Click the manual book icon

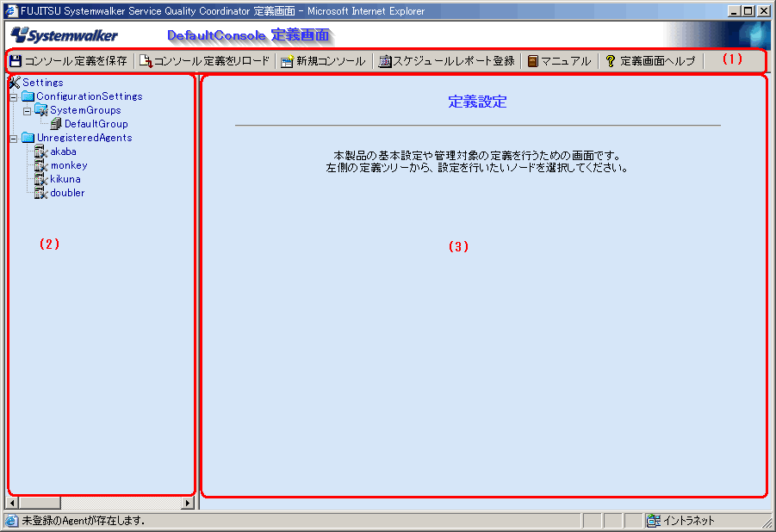(532, 61)
